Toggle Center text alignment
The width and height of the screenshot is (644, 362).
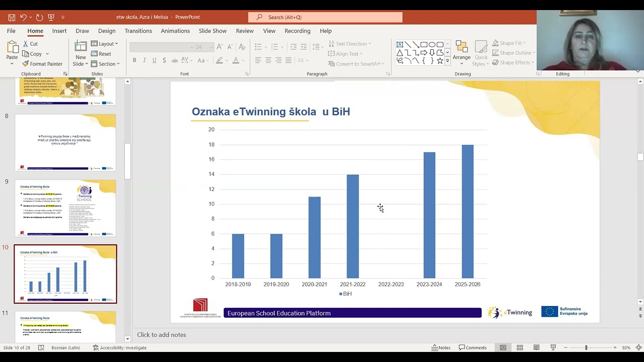268,60
